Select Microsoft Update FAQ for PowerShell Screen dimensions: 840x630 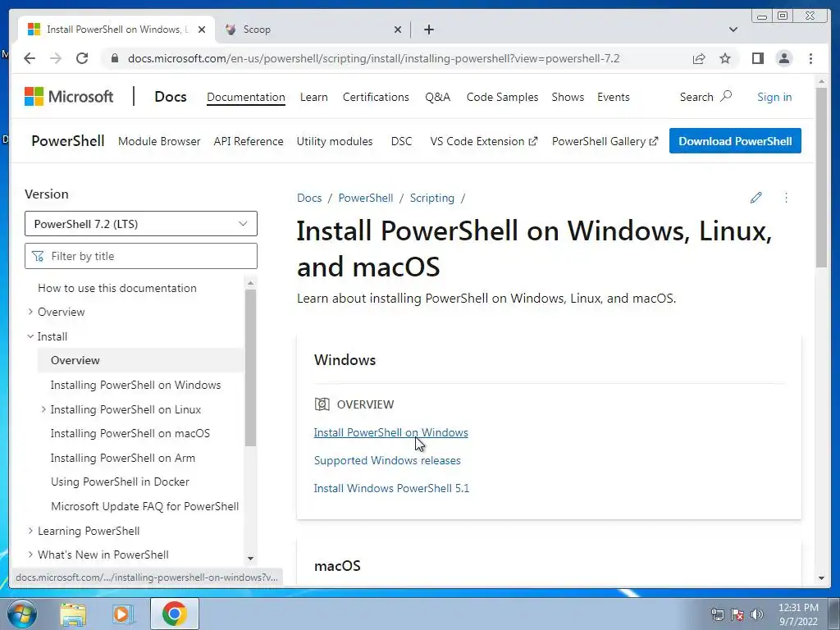coord(144,506)
